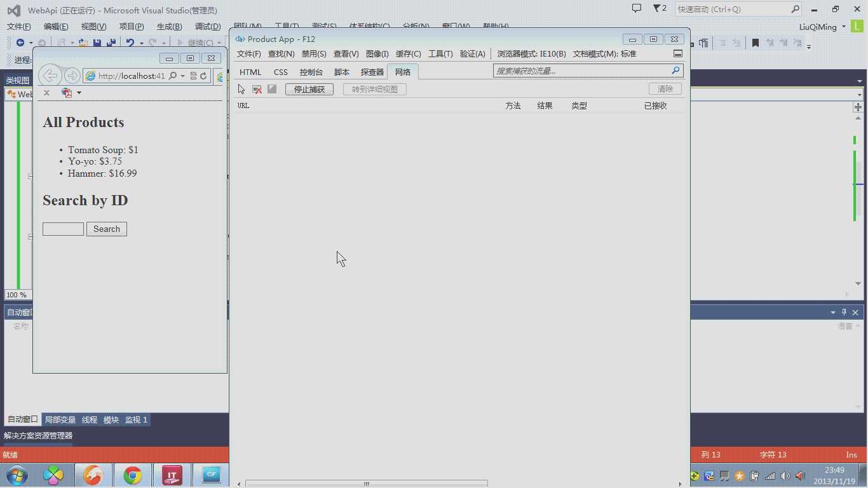868x488 pixels.
Task: Select the 网络 tab in F12
Action: click(403, 72)
